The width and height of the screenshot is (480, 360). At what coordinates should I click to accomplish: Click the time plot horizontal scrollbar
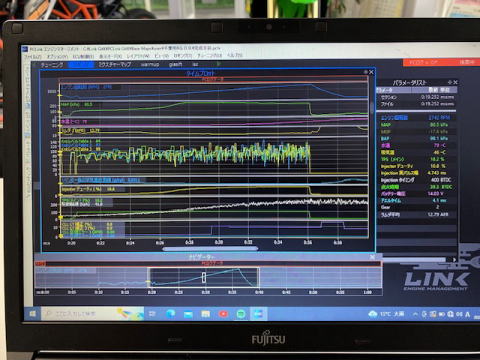pos(210,248)
